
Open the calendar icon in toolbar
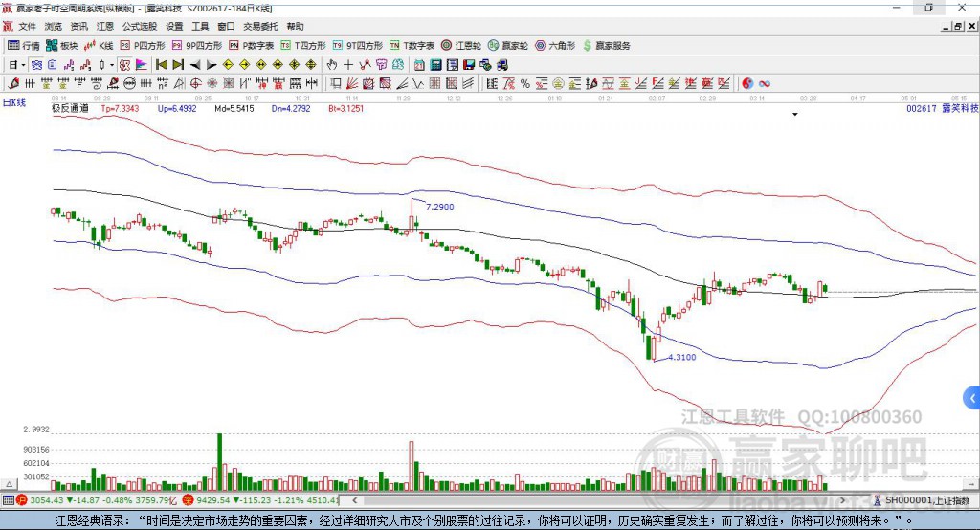419,65
